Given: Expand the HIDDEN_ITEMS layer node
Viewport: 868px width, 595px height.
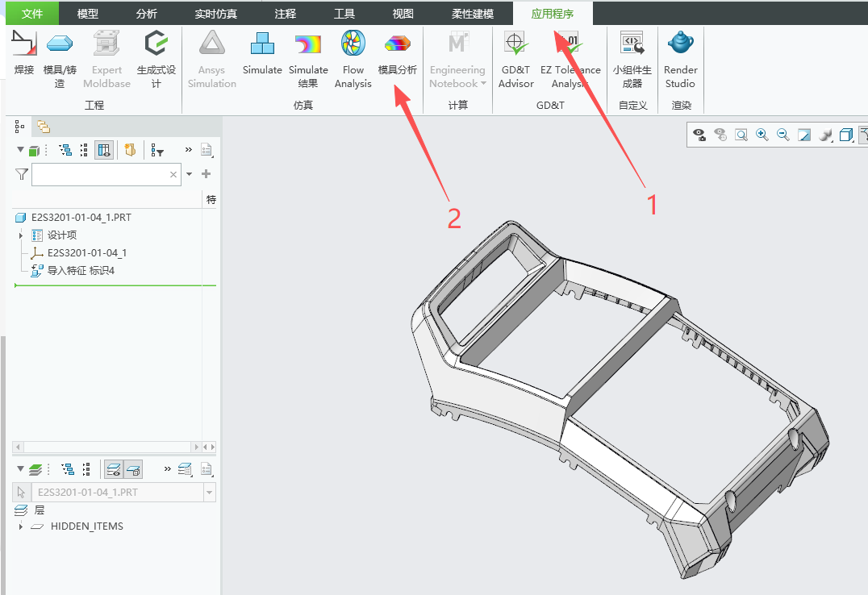Looking at the screenshot, I should (x=21, y=526).
